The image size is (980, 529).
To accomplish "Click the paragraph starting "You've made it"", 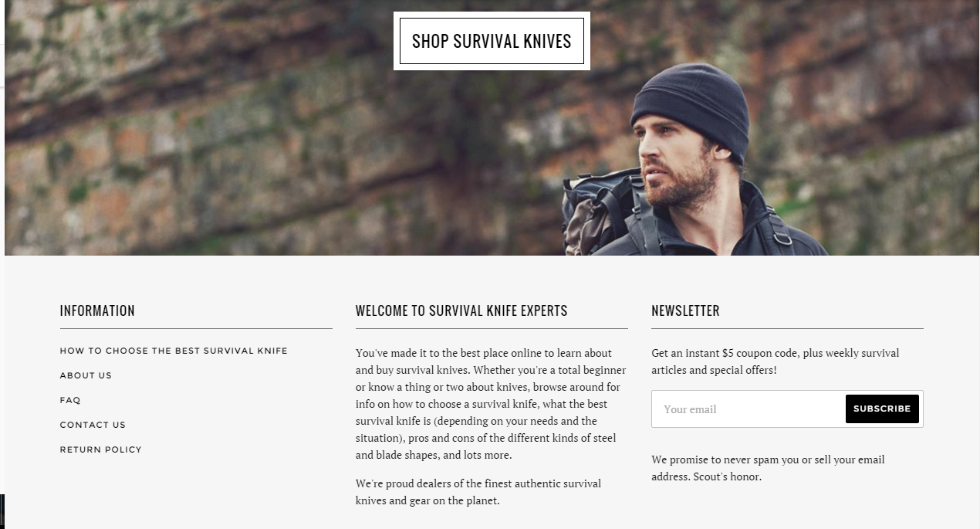I will click(491, 404).
